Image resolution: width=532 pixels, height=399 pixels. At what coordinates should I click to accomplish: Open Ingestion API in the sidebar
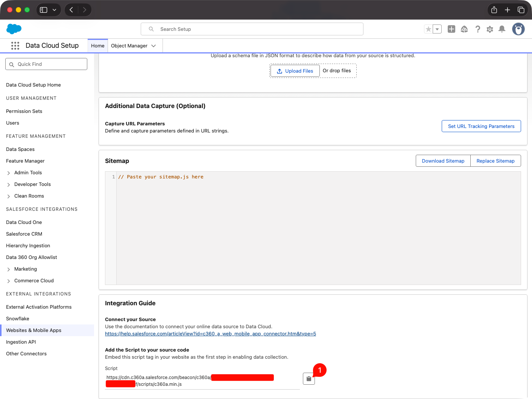[21, 342]
